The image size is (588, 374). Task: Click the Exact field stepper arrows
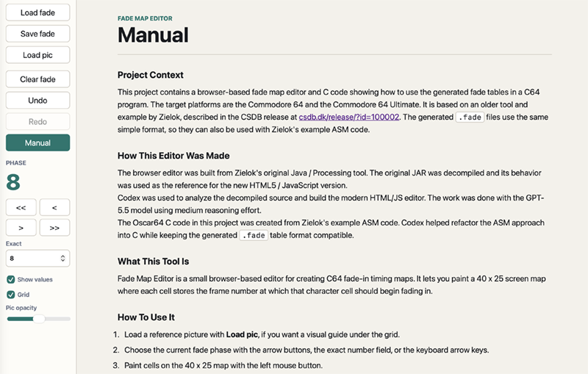click(62, 258)
